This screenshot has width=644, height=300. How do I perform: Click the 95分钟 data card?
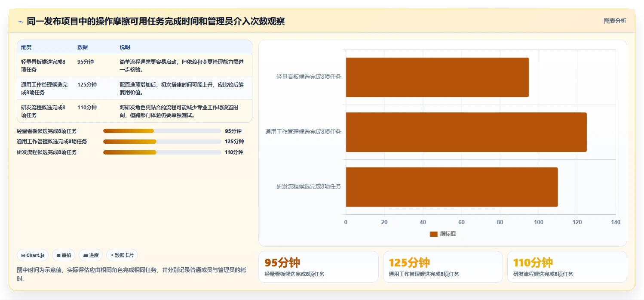point(319,267)
